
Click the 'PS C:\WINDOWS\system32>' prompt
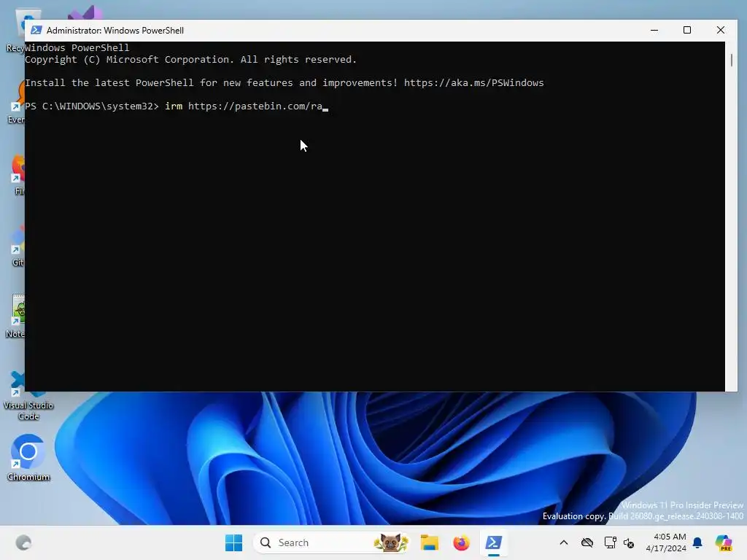pyautogui.click(x=91, y=106)
